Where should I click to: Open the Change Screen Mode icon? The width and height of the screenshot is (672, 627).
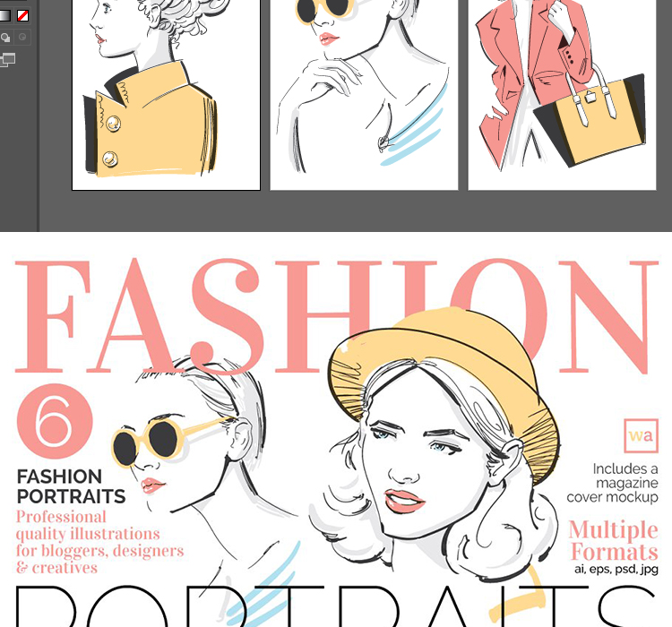pyautogui.click(x=8, y=60)
